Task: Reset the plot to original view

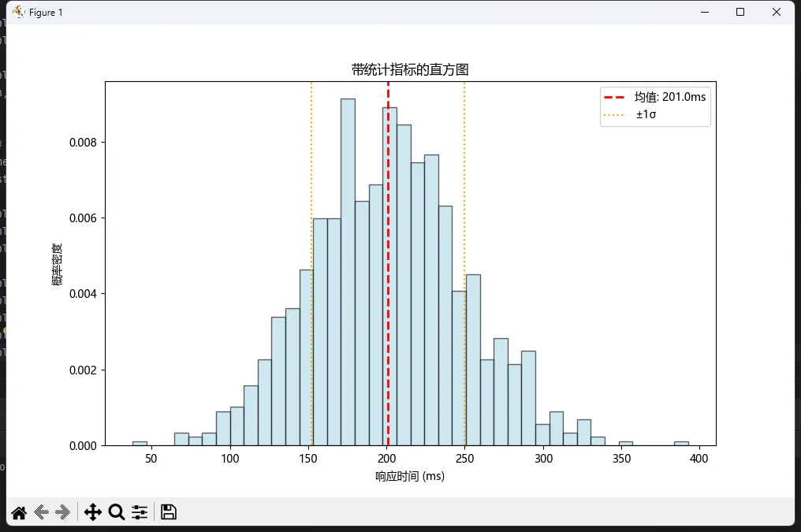Action: click(x=19, y=512)
